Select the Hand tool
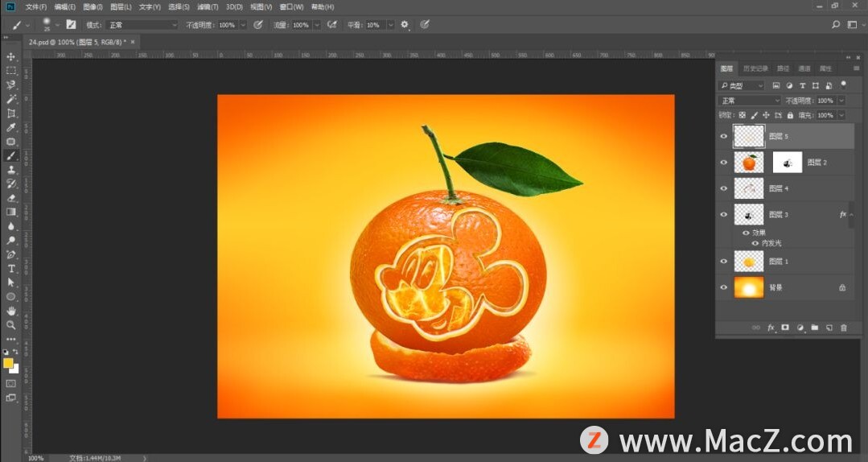The width and height of the screenshot is (868, 462). pyautogui.click(x=10, y=311)
